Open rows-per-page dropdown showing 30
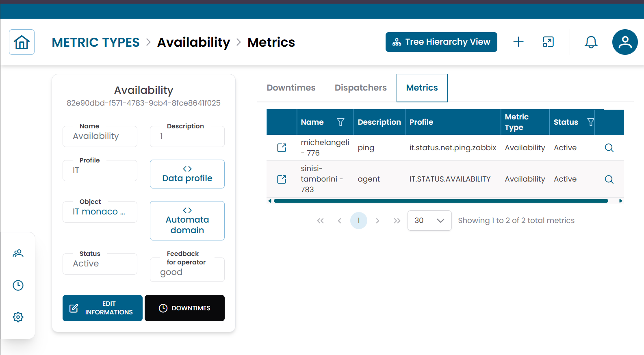Viewport: 644px width, 355px height. [x=429, y=221]
